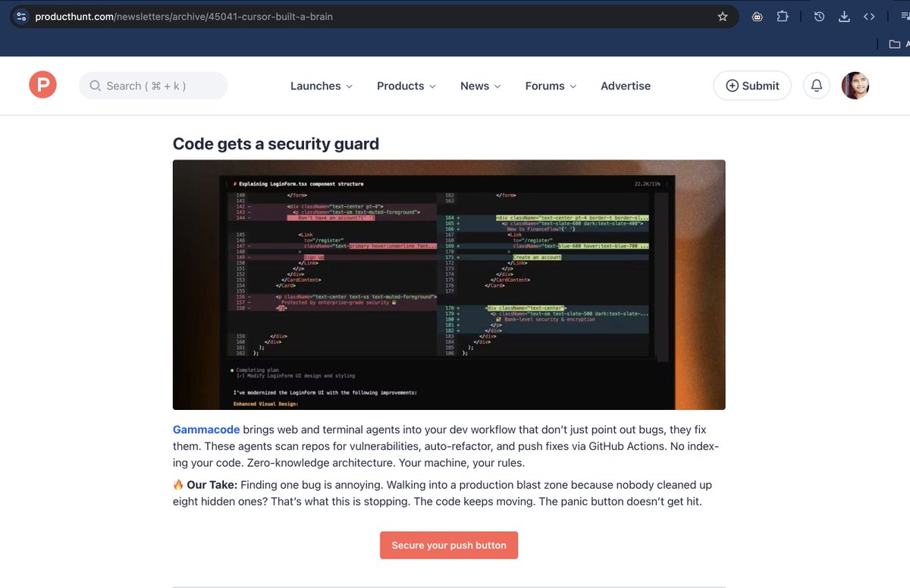
Task: Click the Submit button
Action: pos(752,86)
